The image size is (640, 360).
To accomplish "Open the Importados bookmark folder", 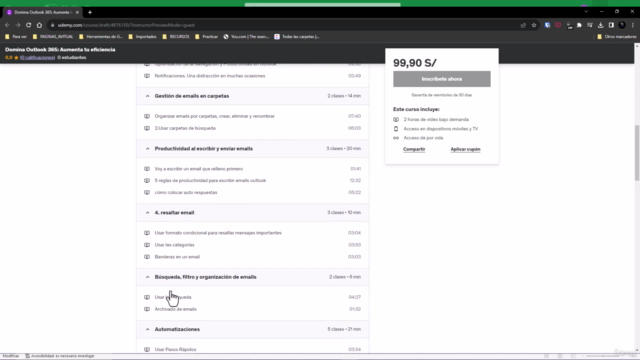I will pyautogui.click(x=142, y=37).
